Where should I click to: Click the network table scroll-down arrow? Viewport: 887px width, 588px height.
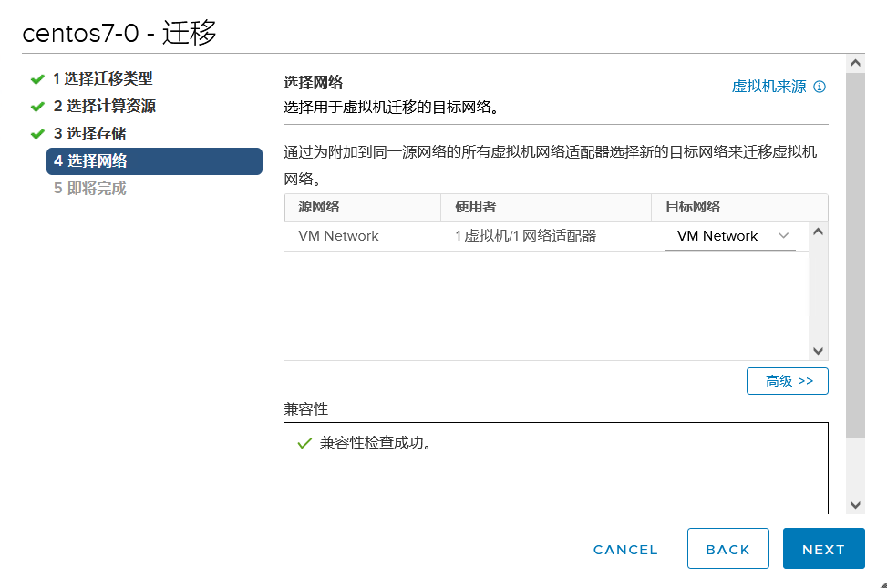818,351
